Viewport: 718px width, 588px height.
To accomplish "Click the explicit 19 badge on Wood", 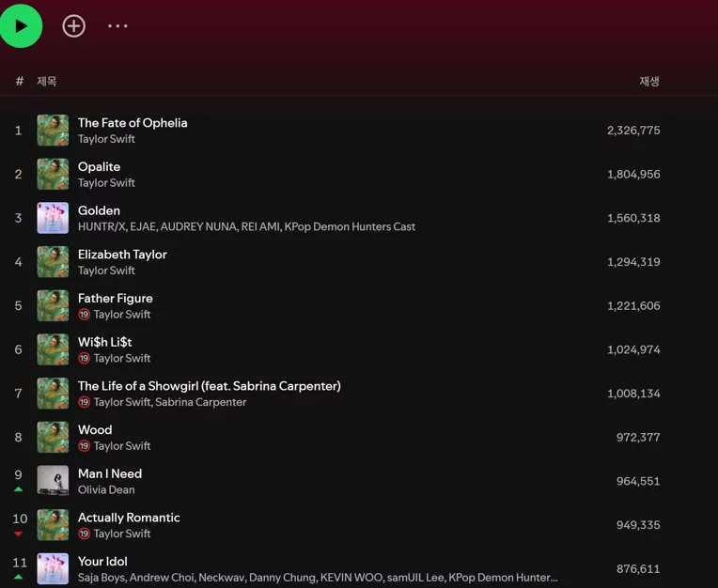I will 84,445.
